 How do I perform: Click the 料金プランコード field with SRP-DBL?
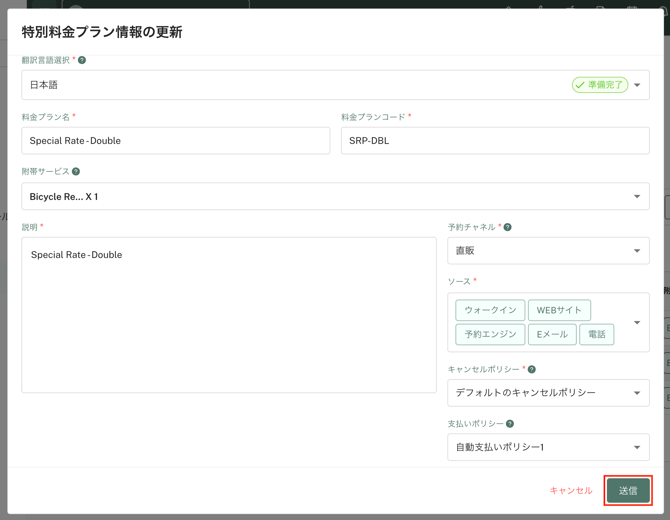495,141
